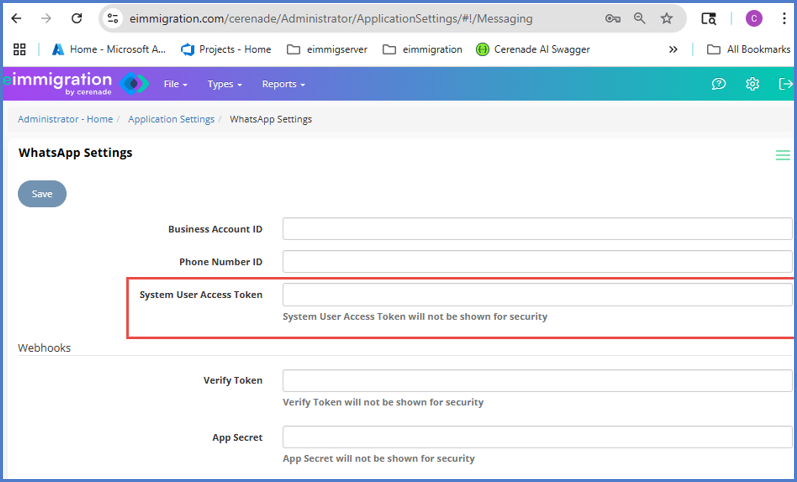Go to Application Settings breadcrumb link
The image size is (797, 482).
click(x=171, y=119)
